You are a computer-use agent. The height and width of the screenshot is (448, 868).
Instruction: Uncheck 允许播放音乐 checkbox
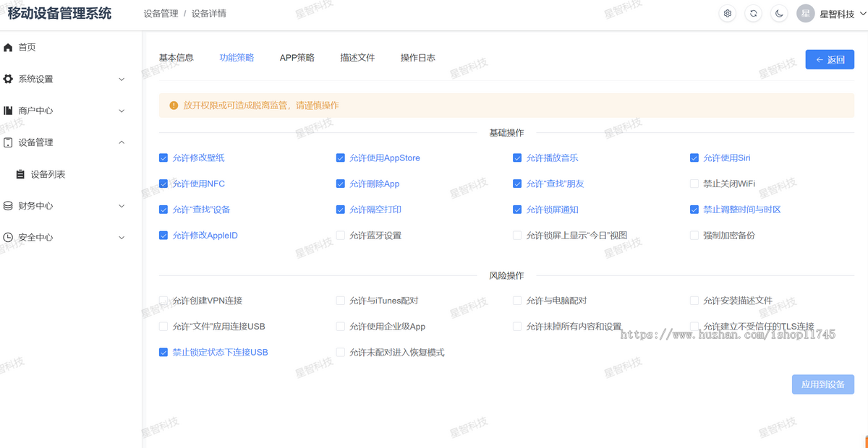[x=517, y=158]
